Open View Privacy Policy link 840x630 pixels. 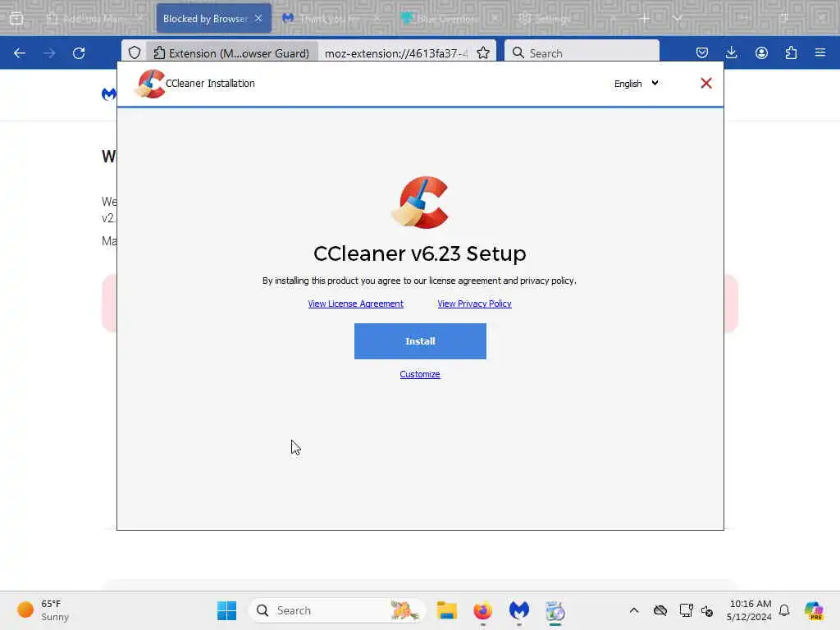click(x=474, y=304)
